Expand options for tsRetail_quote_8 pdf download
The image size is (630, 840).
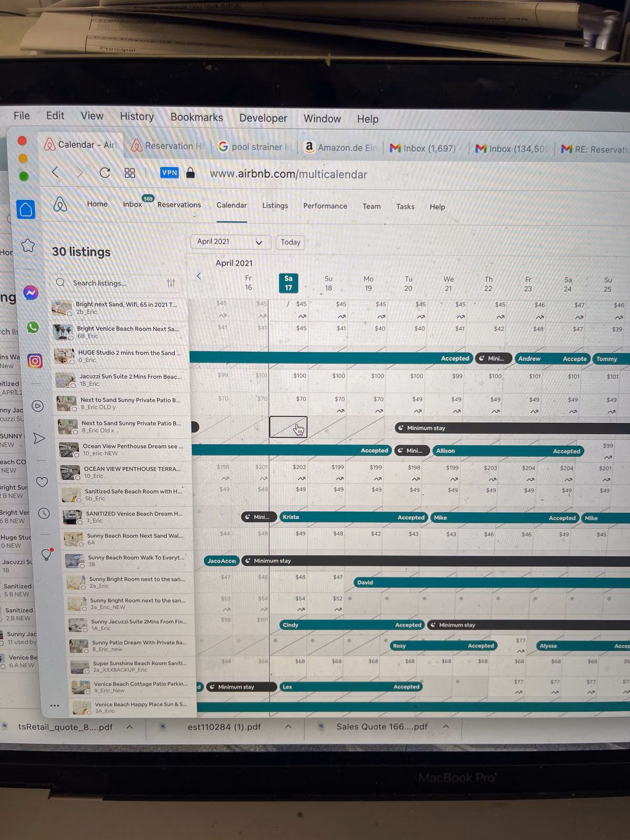[x=130, y=727]
